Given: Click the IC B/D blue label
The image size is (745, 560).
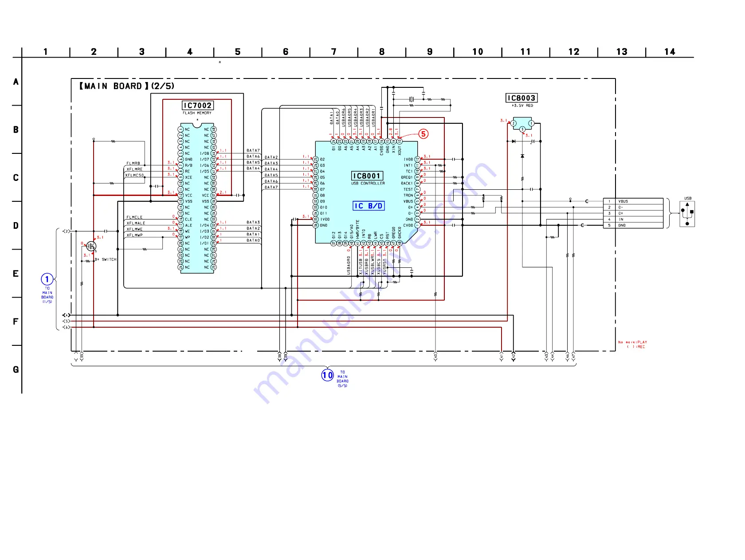Looking at the screenshot, I should click(x=369, y=206).
